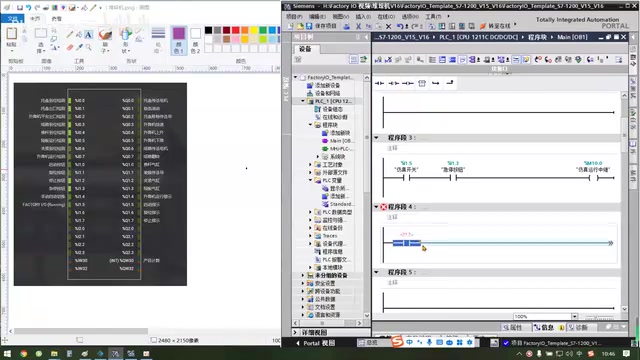Select Color 2 in Paint
Screen dimensions: 640x360
tap(196, 40)
